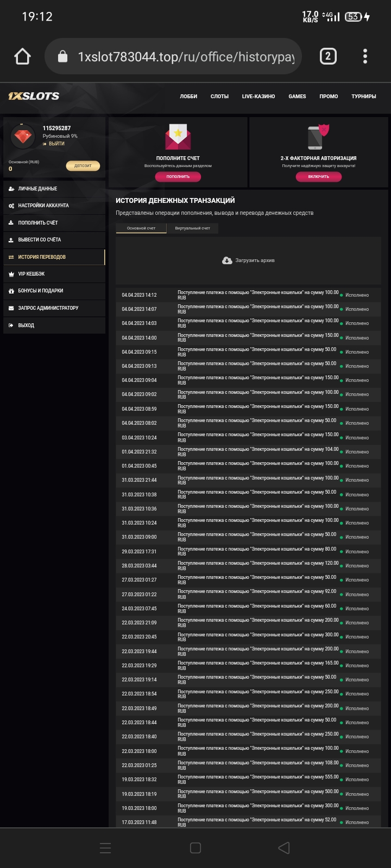This screenshot has height=868, width=391.
Task: Click the ВЫЙТИ link under account ID
Action: pyautogui.click(x=56, y=144)
